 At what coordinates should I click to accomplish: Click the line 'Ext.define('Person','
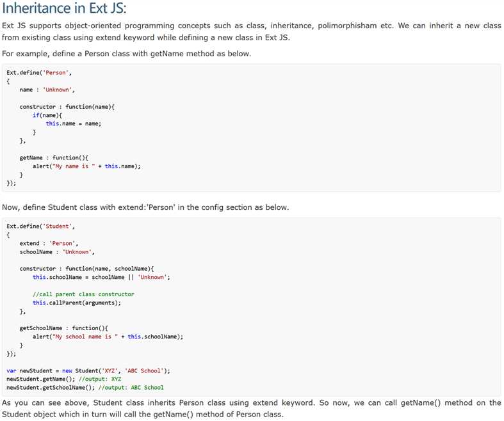pyautogui.click(x=39, y=73)
